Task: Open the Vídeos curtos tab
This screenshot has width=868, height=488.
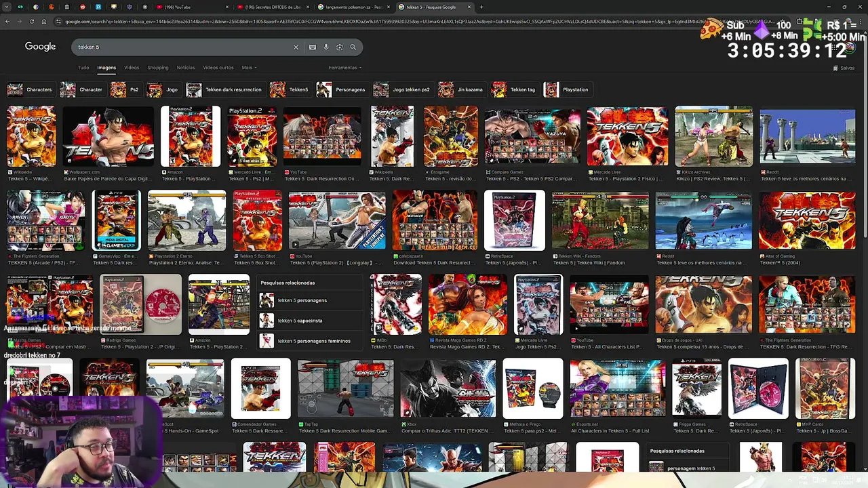Action: coord(218,68)
